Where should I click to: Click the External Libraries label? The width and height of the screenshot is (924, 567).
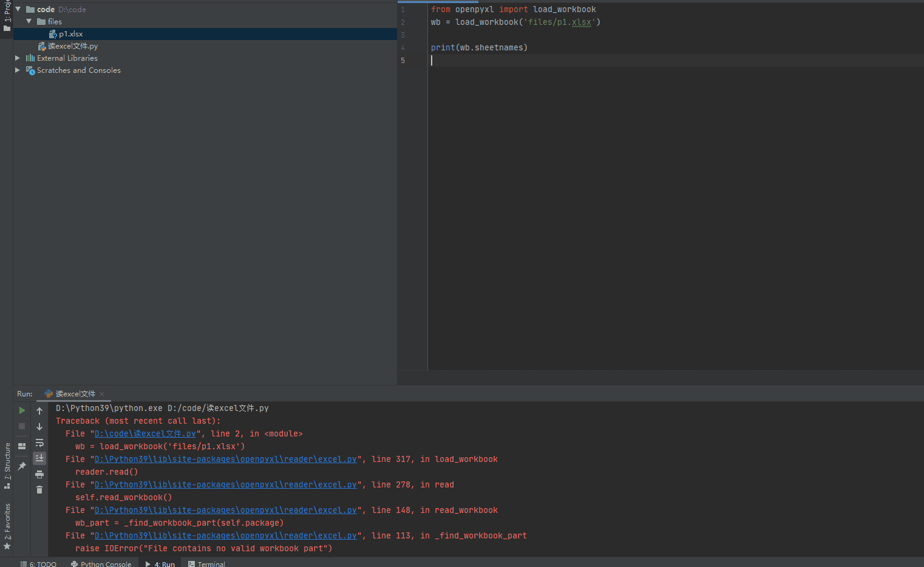point(67,58)
